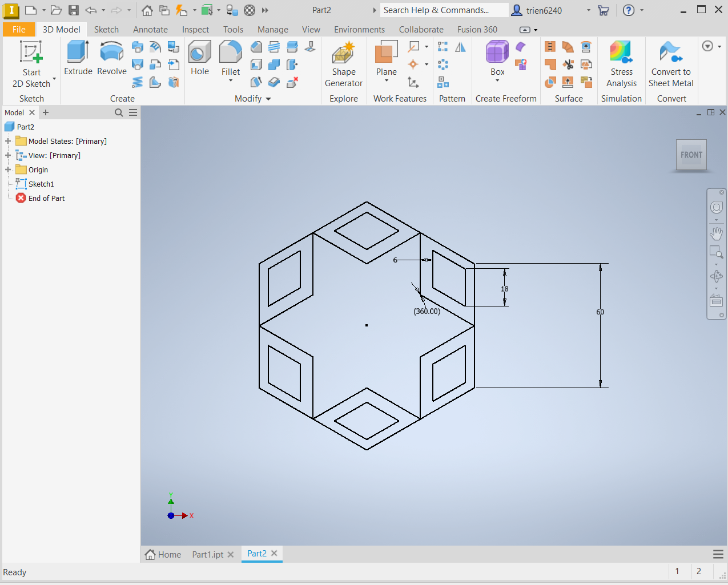Open the Shape Generator tool
The width and height of the screenshot is (728, 585).
coord(343,54)
